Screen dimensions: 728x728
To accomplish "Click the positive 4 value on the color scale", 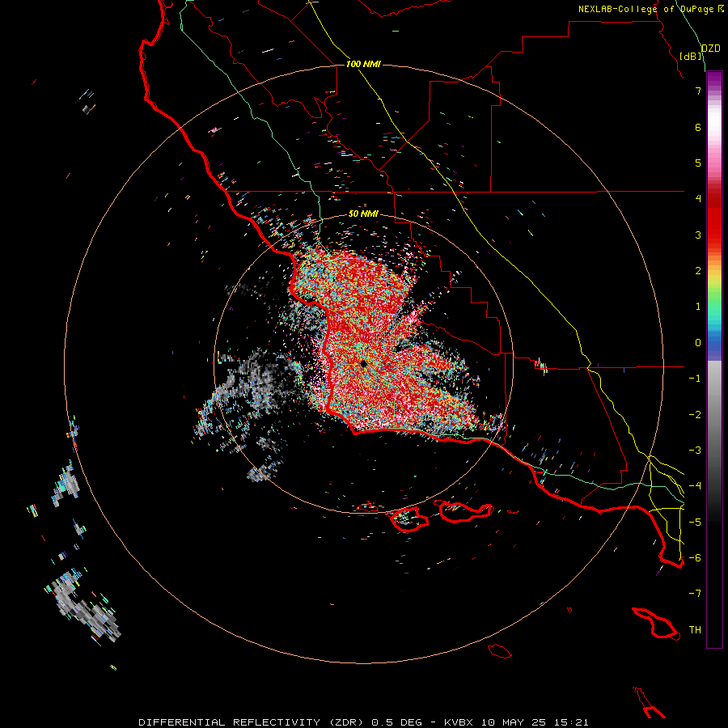I will point(698,198).
